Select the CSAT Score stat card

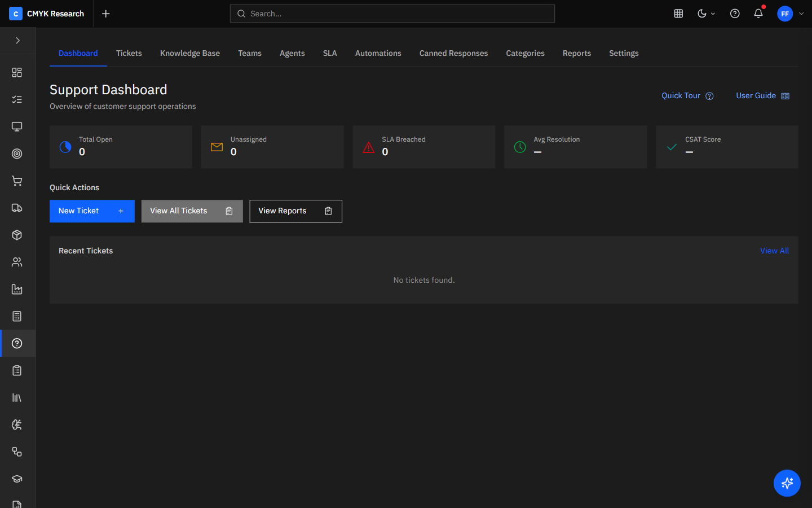tap(727, 147)
